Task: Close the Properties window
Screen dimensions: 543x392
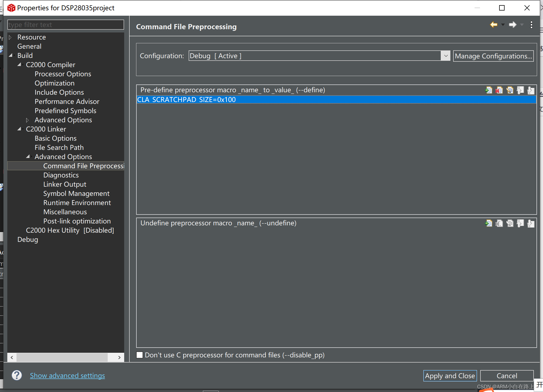Action: pyautogui.click(x=527, y=8)
